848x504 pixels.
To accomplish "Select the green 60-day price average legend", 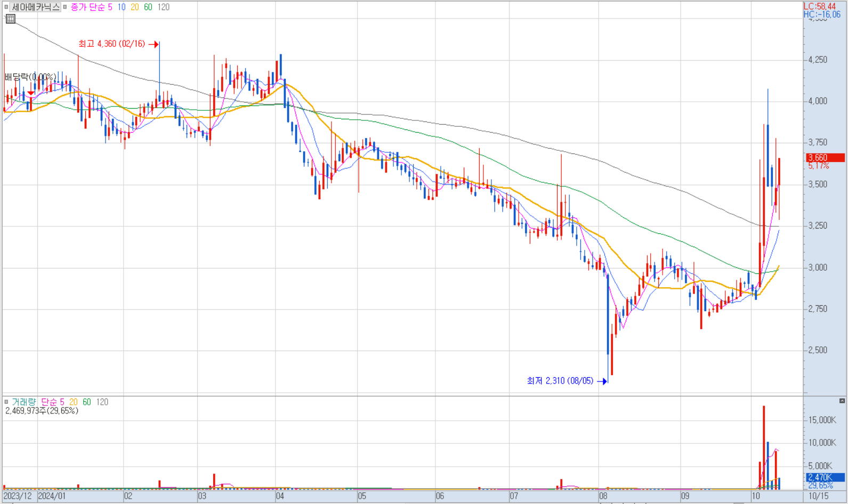I will coord(148,7).
